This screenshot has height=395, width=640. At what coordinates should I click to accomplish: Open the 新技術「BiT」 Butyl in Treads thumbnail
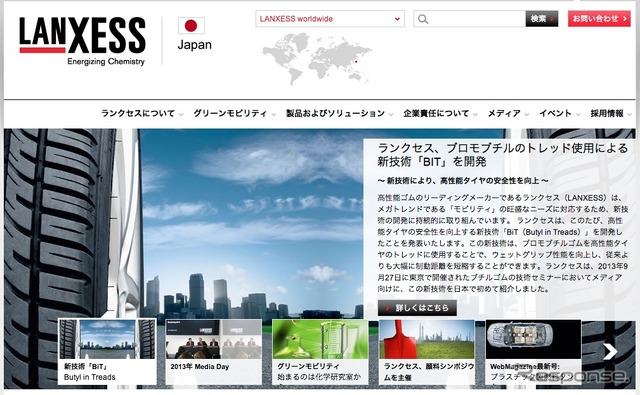[107, 351]
